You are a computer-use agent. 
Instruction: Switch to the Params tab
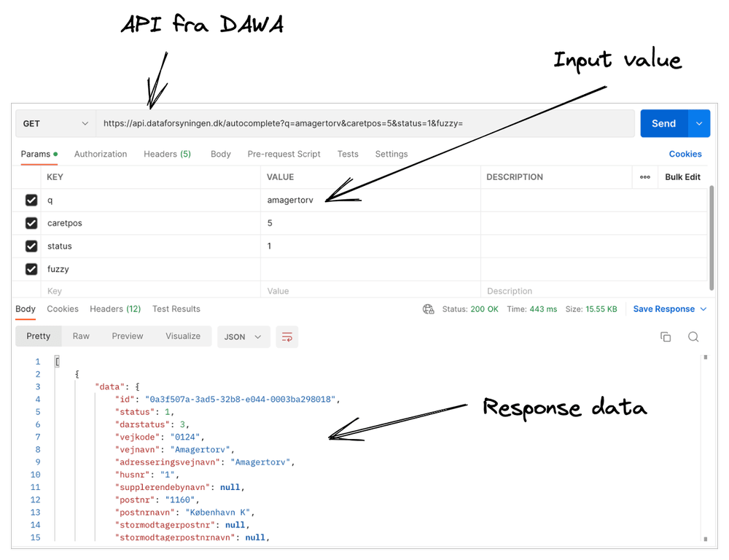click(39, 155)
